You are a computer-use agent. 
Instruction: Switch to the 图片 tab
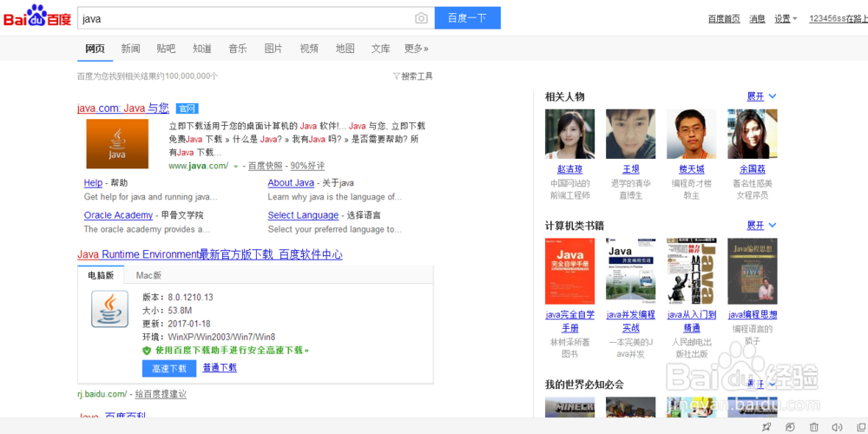[273, 49]
